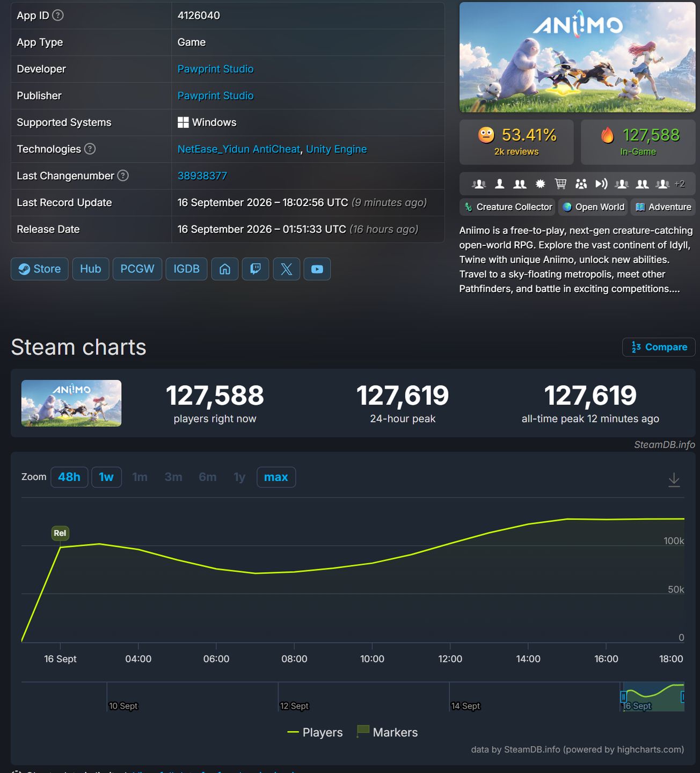Click the highcharts.com data credit text
Screen dimensions: 700x773
point(578,749)
